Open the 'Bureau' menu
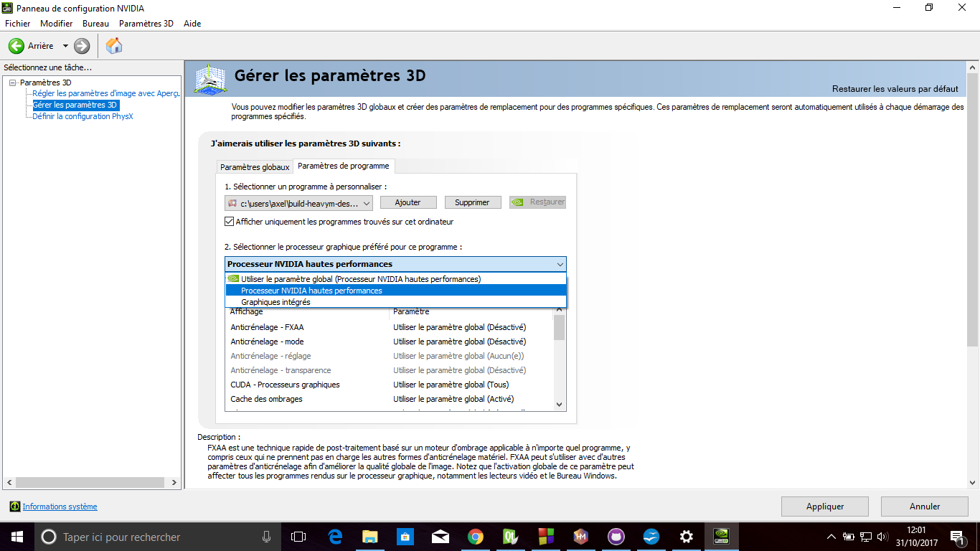Viewport: 980px width, 551px height. (95, 23)
